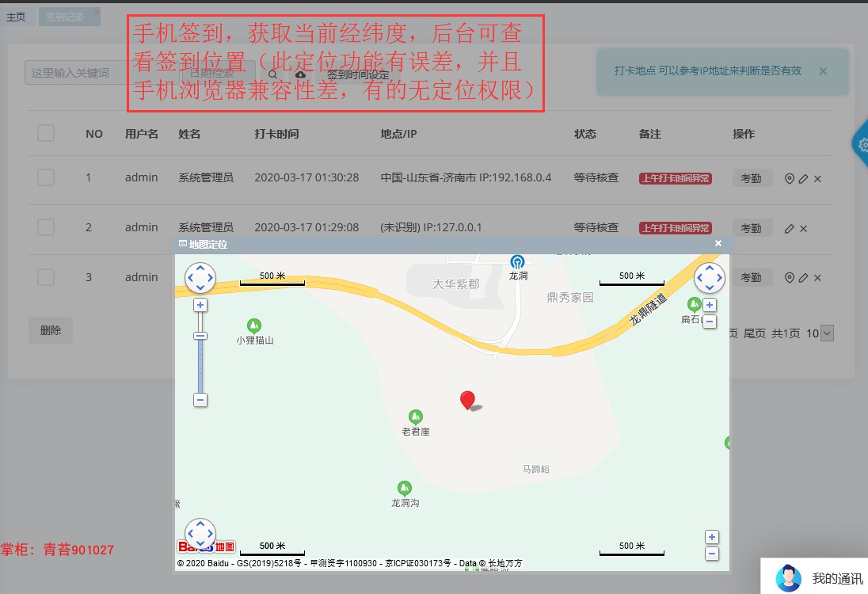Click the 鼎秀家园 label on map
Viewport: 868px width, 594px height.
click(x=570, y=297)
